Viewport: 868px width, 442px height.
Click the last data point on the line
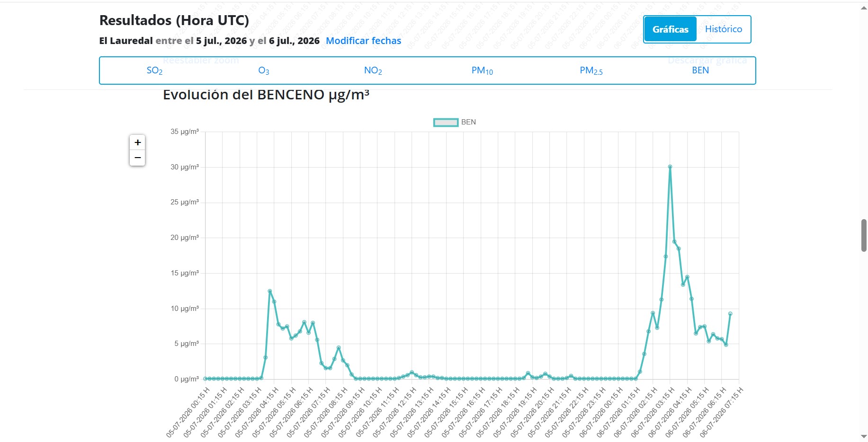730,314
